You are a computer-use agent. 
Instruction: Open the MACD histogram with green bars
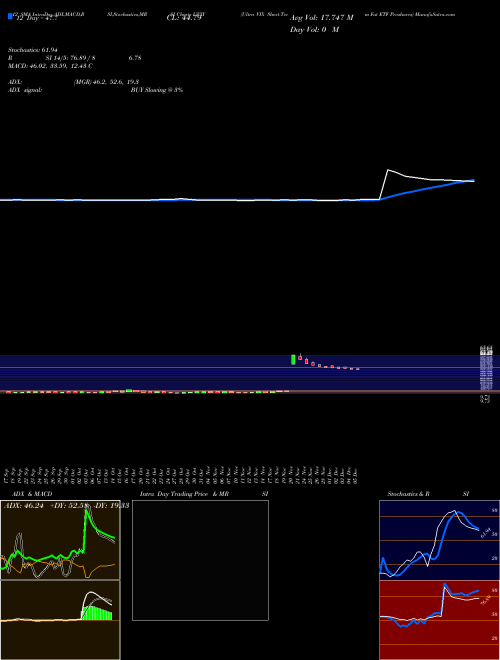(x=60, y=620)
